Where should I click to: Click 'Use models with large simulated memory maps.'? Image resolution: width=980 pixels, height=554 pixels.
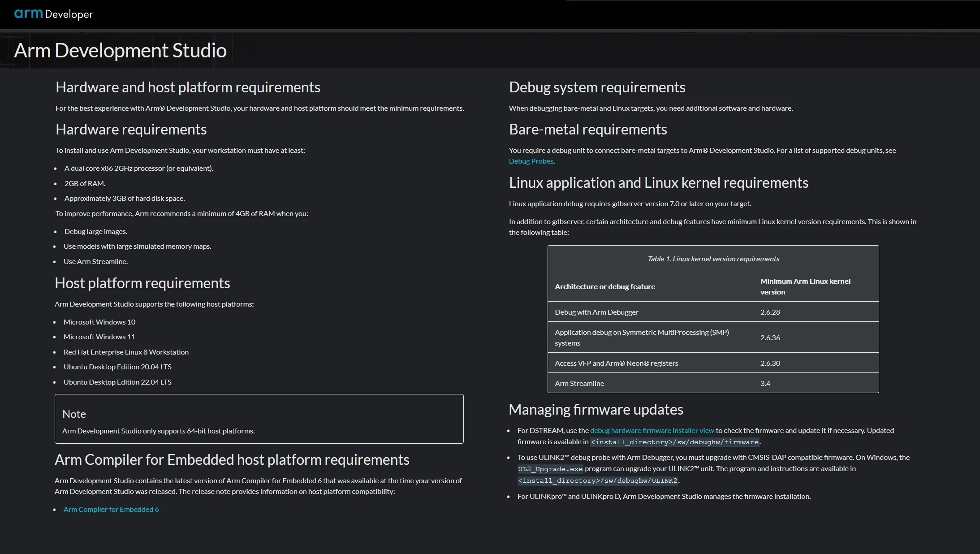(x=138, y=247)
